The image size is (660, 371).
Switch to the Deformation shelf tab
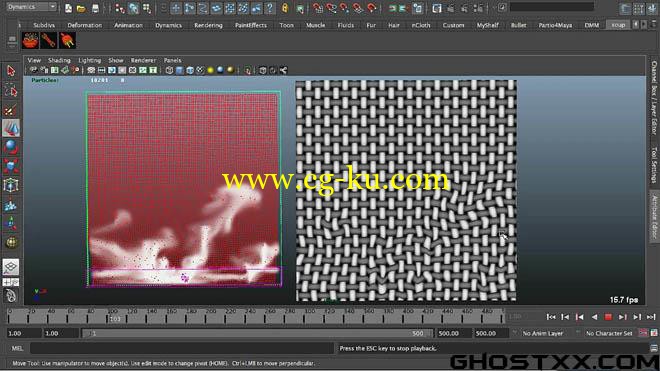(85, 25)
